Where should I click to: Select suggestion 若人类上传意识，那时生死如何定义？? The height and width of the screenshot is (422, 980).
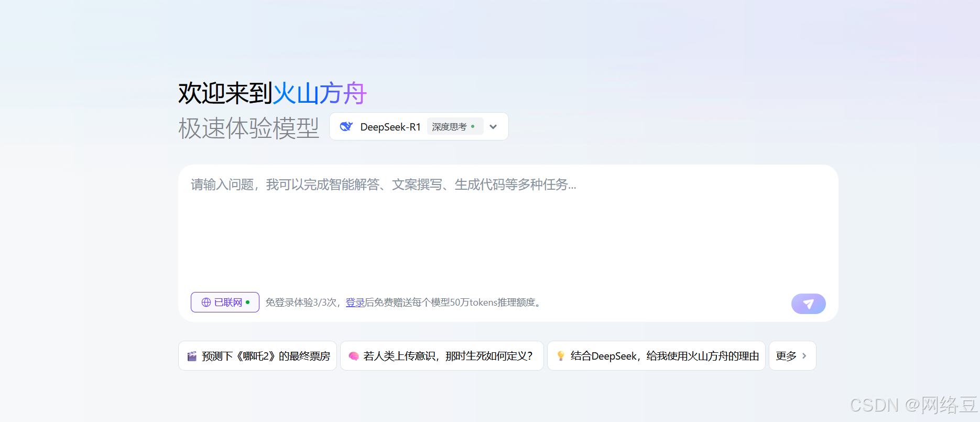point(442,356)
